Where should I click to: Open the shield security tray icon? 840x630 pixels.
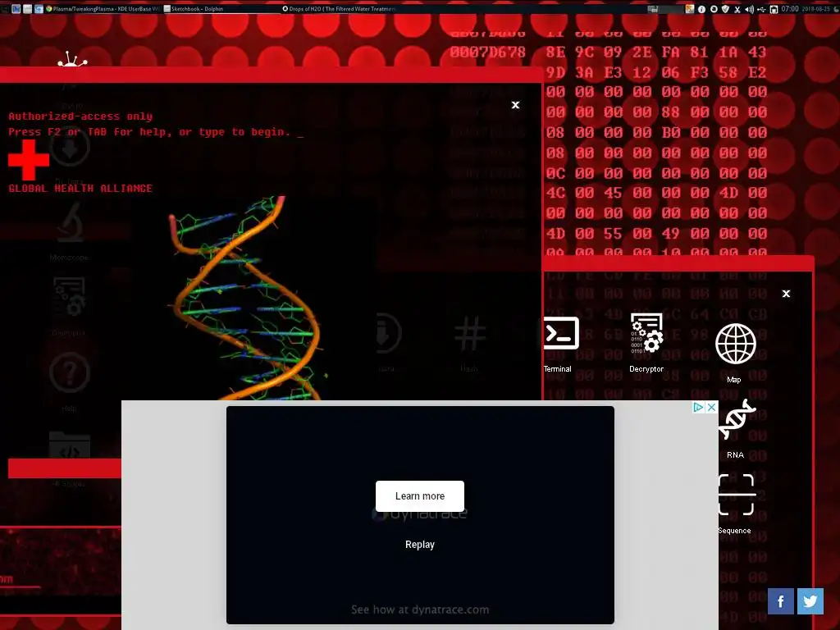click(x=725, y=9)
